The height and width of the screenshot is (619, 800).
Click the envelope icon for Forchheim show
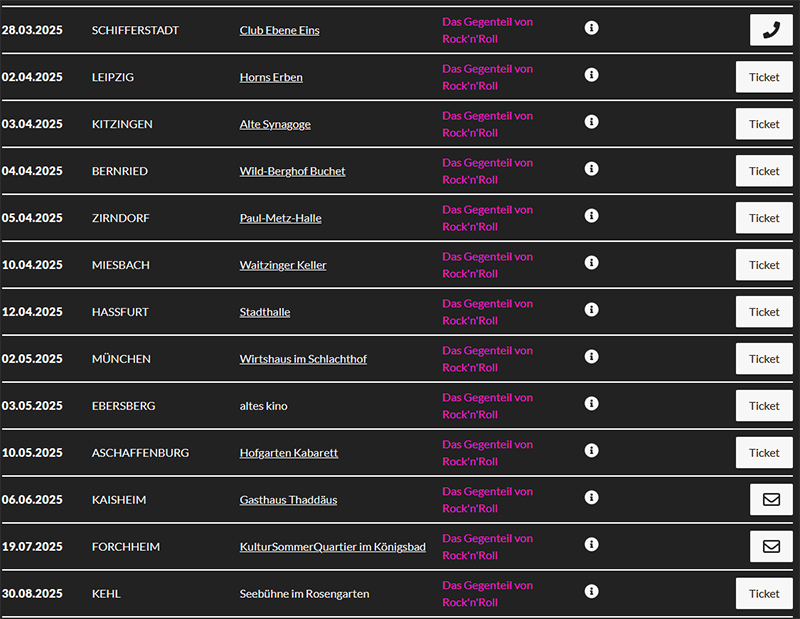(770, 547)
